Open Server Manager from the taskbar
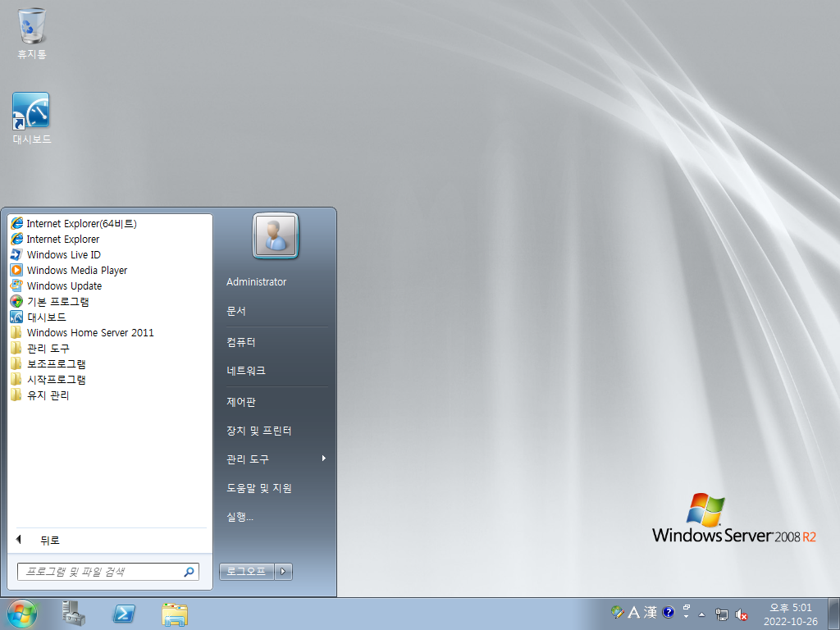The width and height of the screenshot is (840, 630). point(74,614)
